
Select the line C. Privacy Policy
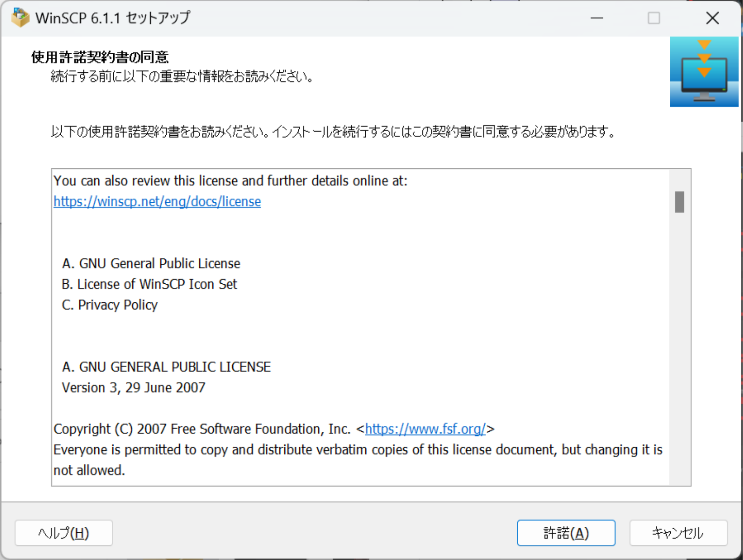tap(109, 304)
